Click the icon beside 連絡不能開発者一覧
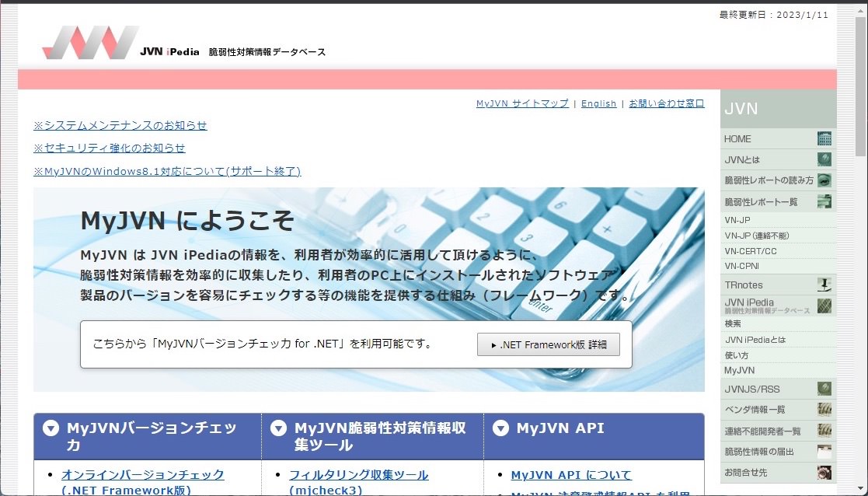This screenshot has width=868, height=496. (x=824, y=431)
